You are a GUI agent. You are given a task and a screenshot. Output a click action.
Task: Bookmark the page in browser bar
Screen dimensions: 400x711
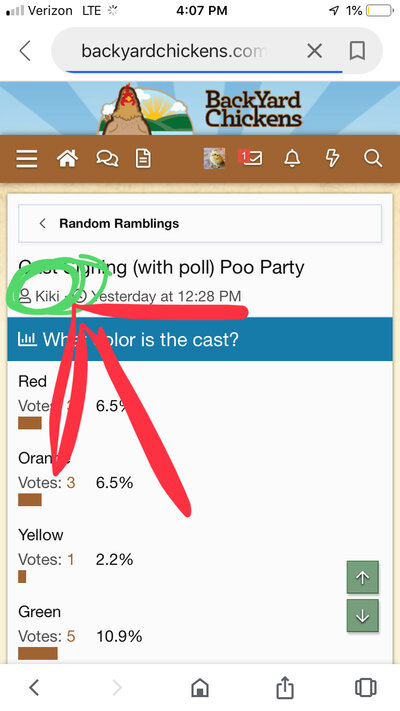click(357, 51)
